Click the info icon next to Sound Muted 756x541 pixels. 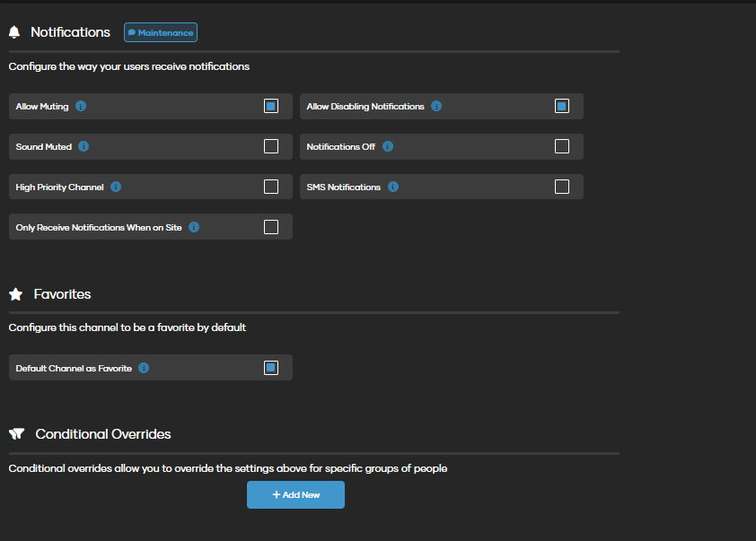pyautogui.click(x=84, y=146)
